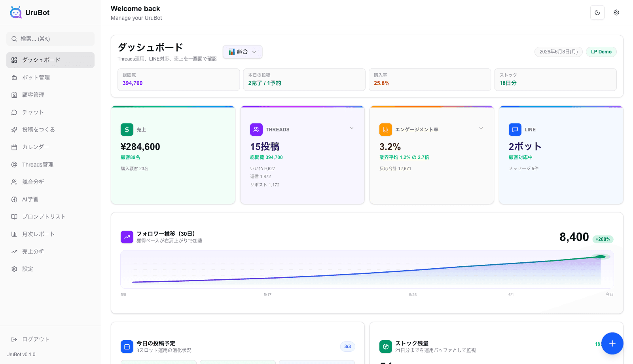Click the blue 今日の投稿予定 calendar icon

tap(127, 347)
